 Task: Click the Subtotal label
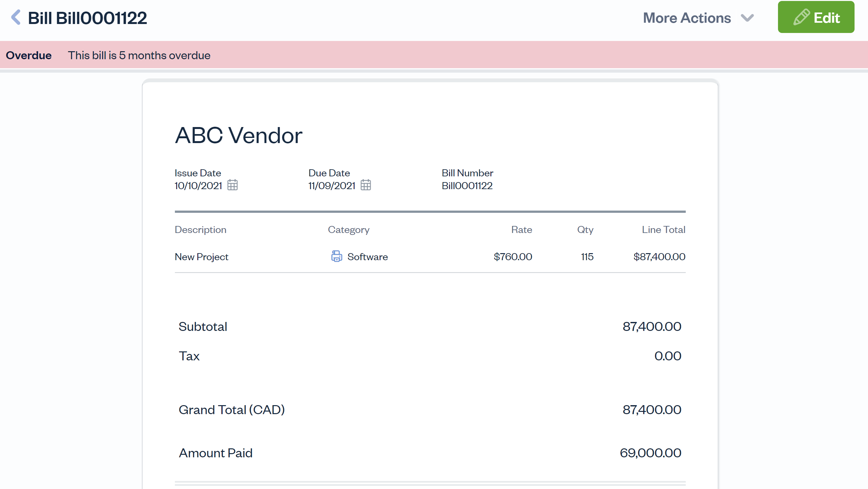point(203,327)
